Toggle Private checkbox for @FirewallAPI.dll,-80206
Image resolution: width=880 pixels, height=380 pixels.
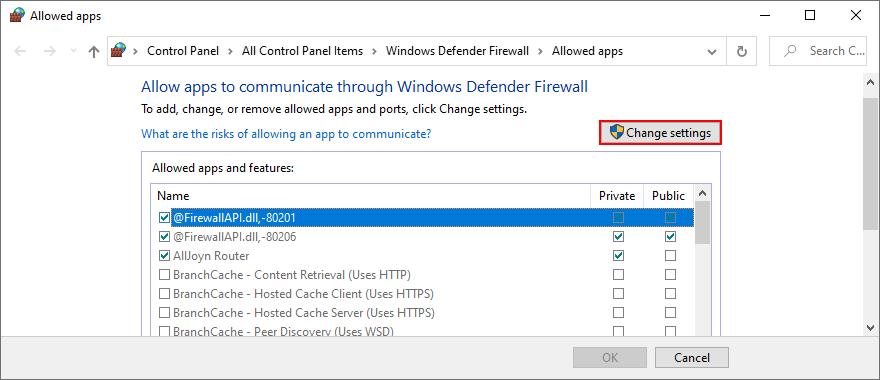pyautogui.click(x=618, y=237)
